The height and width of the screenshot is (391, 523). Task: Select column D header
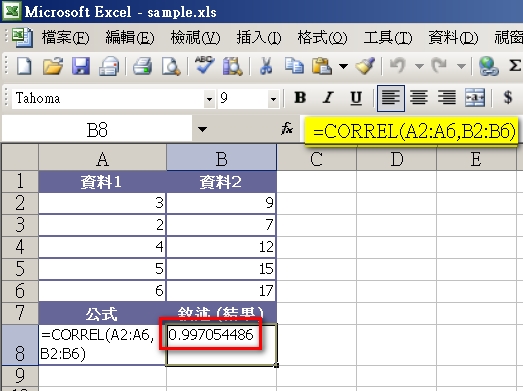397,157
